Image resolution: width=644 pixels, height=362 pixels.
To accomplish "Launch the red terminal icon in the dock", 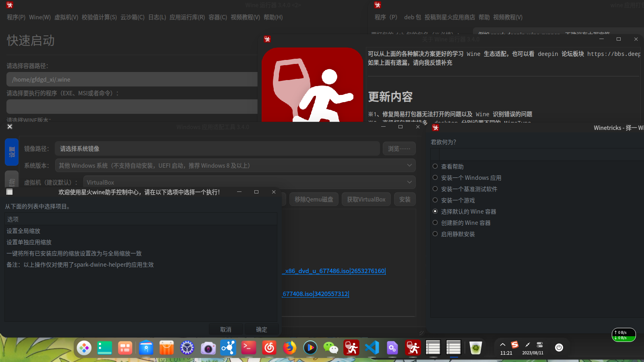I will pyautogui.click(x=249, y=348).
